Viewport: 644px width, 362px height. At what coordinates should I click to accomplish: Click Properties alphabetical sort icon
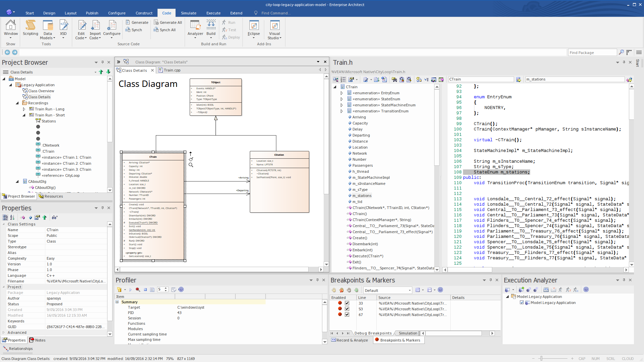12,217
